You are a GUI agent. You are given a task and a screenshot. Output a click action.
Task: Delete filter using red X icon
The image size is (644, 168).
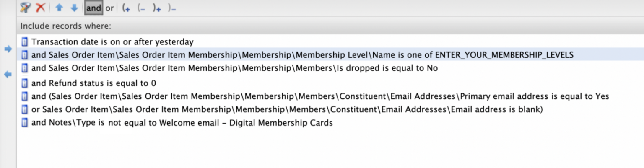click(x=40, y=7)
